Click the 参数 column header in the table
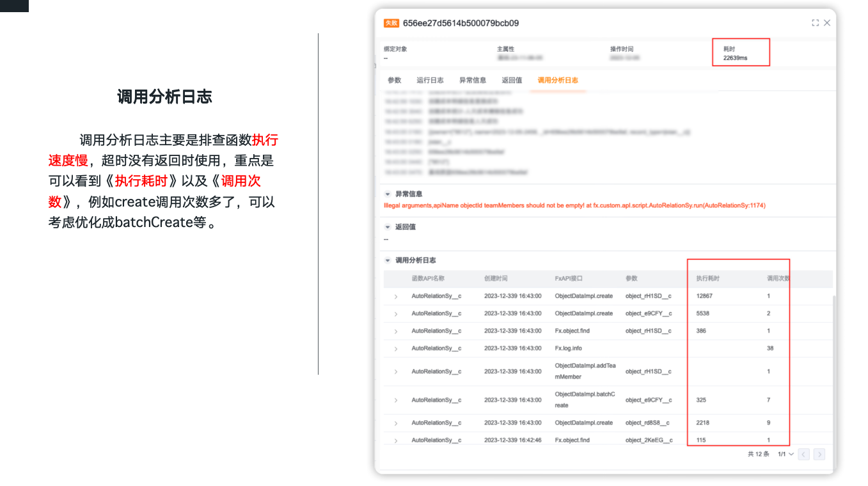The width and height of the screenshot is (868, 486). click(x=631, y=279)
